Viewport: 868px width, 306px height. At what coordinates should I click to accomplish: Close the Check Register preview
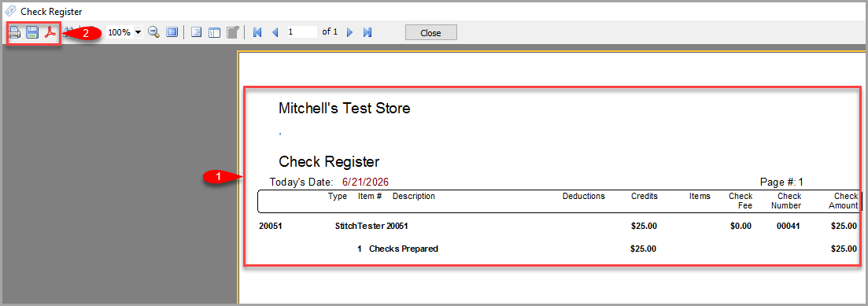(430, 33)
